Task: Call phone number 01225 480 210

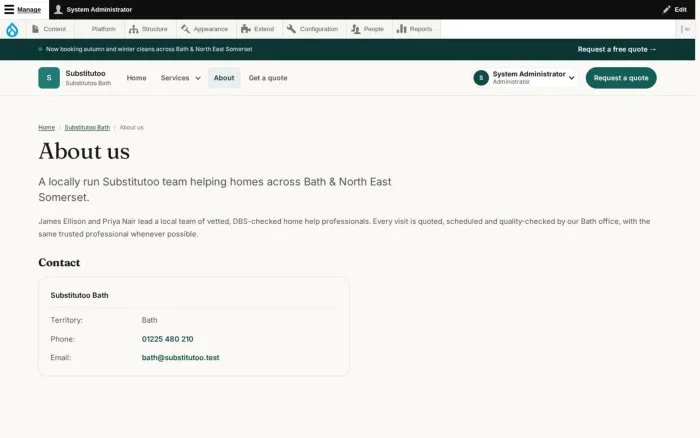Action: [167, 339]
